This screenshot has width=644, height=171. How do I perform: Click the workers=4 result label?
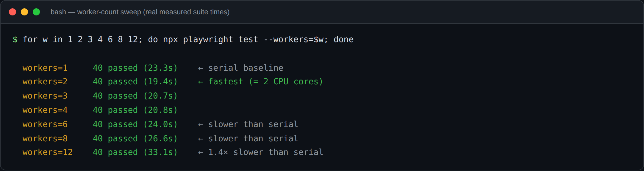click(x=45, y=110)
